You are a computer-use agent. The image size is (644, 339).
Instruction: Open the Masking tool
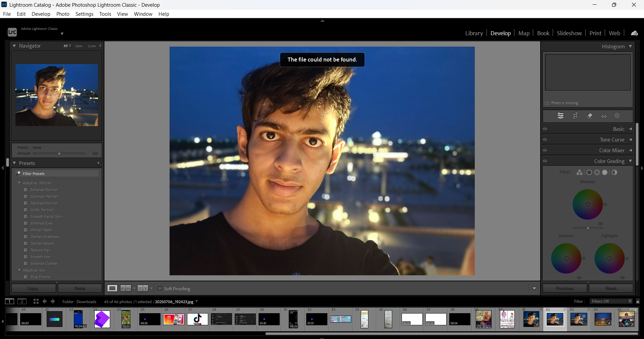[x=617, y=116]
